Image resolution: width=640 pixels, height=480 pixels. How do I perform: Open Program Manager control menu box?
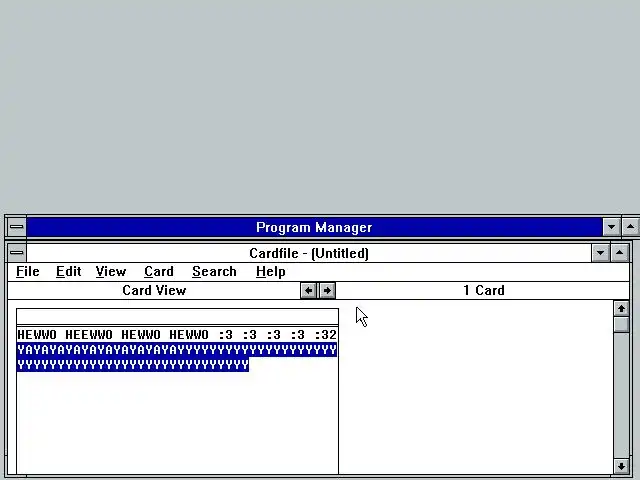[x=16, y=227]
